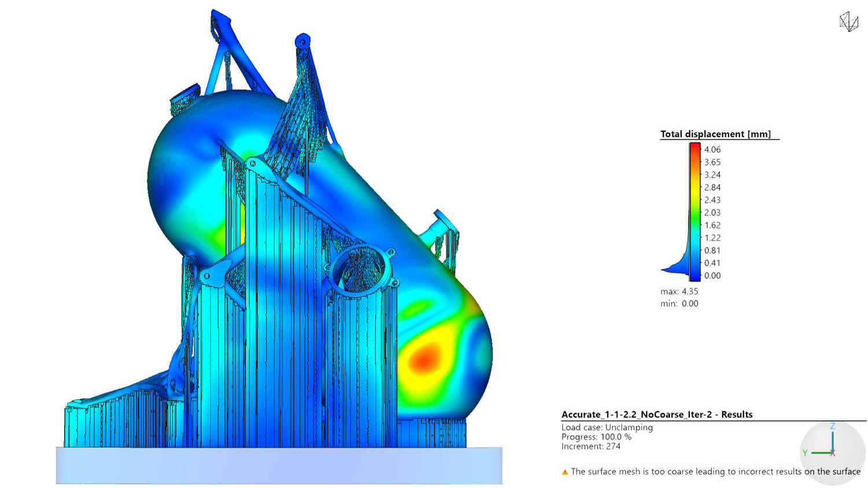Click the legend value 4.06
This screenshot has width=868, height=488.
coord(712,149)
